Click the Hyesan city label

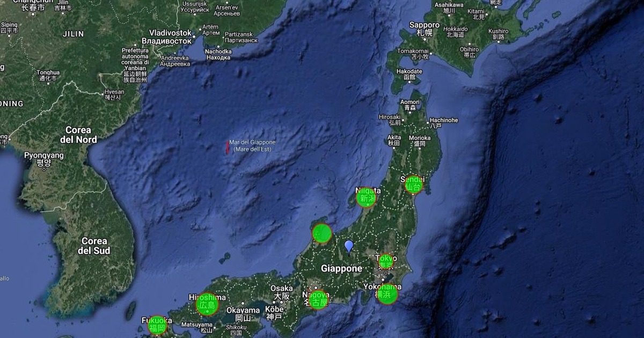114,94
